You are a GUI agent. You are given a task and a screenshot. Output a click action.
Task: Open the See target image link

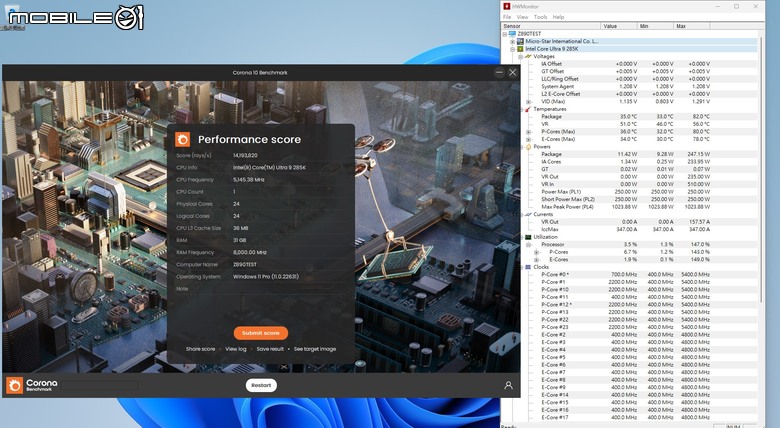click(315, 349)
